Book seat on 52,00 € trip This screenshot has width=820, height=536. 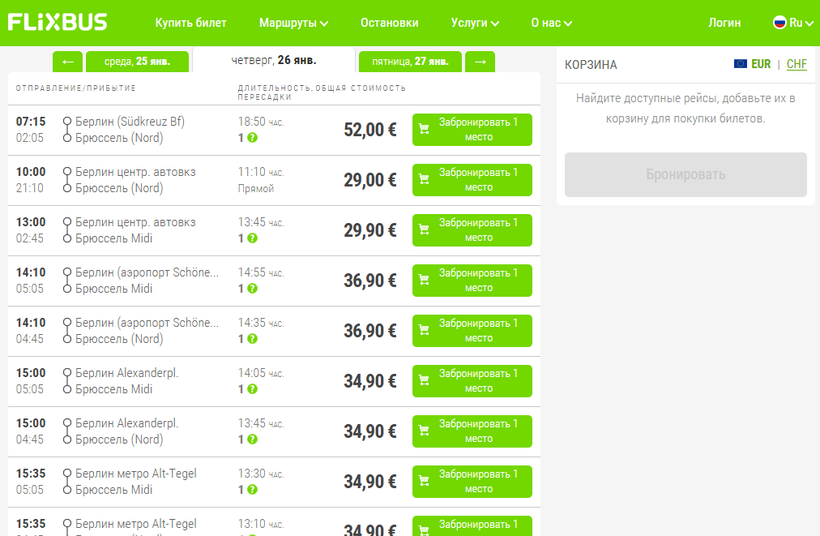tap(472, 130)
